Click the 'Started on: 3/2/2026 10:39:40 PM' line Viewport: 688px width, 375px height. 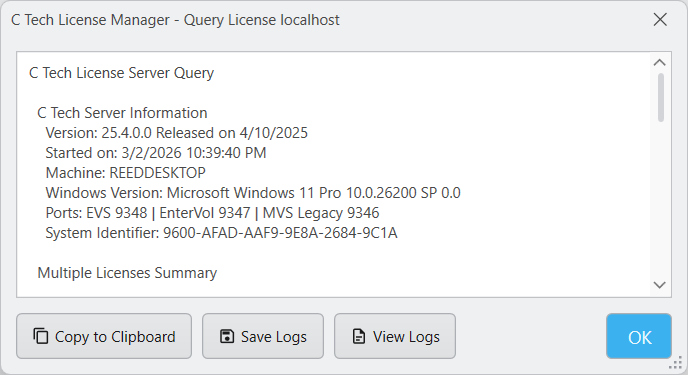[156, 153]
